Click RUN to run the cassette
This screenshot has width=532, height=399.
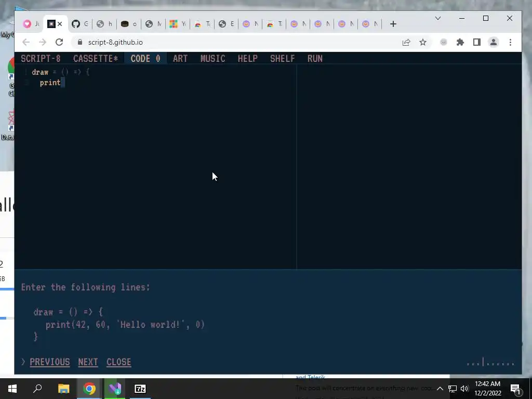pos(315,58)
